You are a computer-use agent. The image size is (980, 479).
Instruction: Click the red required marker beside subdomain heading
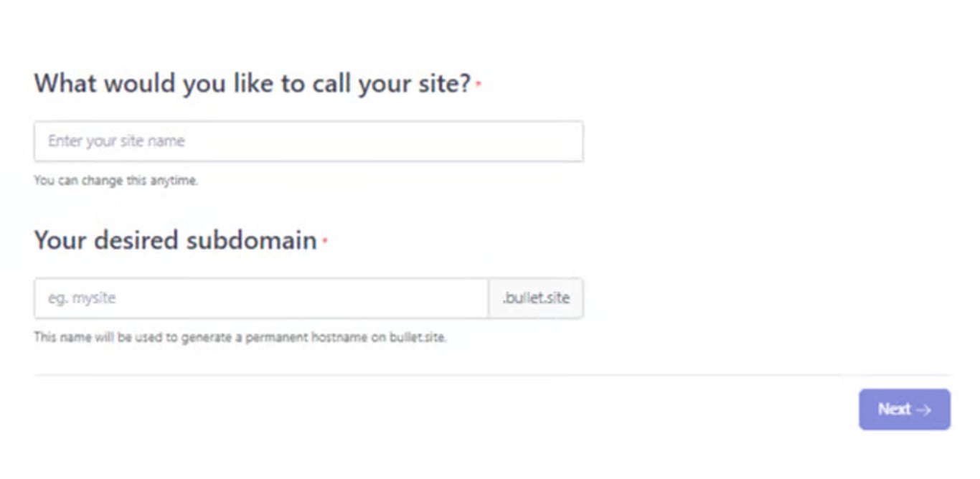(324, 241)
